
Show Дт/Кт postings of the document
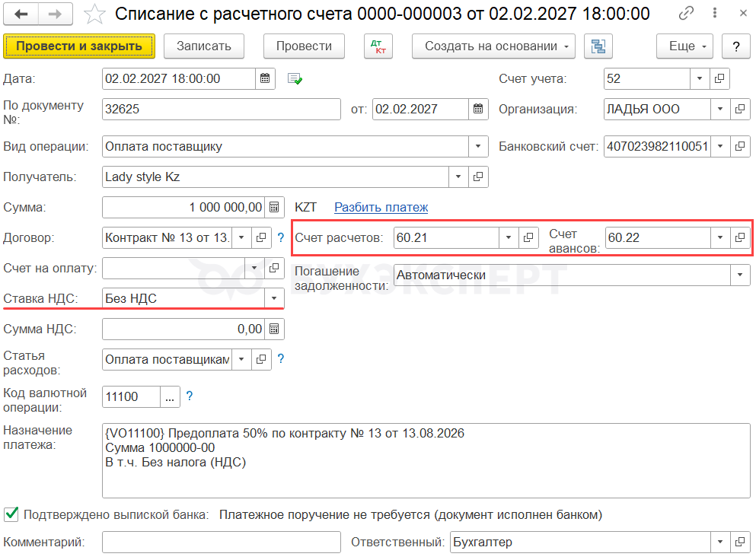378,46
